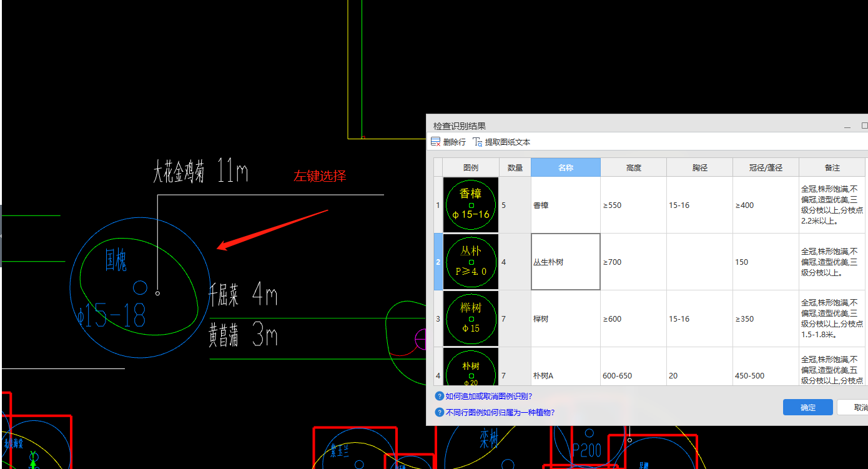868x469 pixels.
Task: Click the 胸径 cell showing 15-16 for 香樟
Action: [699, 205]
